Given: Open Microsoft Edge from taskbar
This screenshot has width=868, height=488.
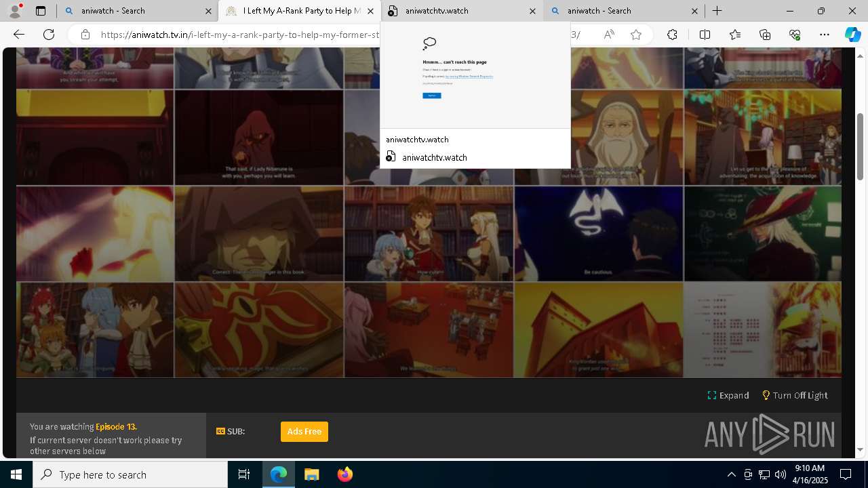Looking at the screenshot, I should click(279, 474).
